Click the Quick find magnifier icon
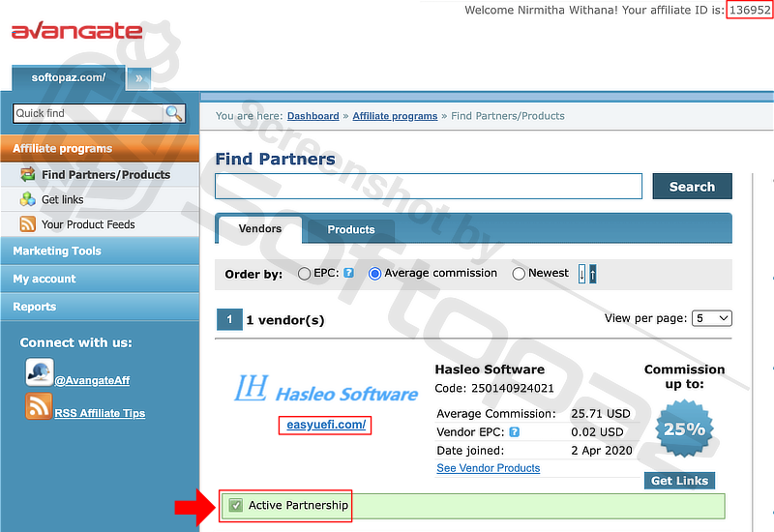Image resolution: width=774 pixels, height=532 pixels. coord(174,113)
